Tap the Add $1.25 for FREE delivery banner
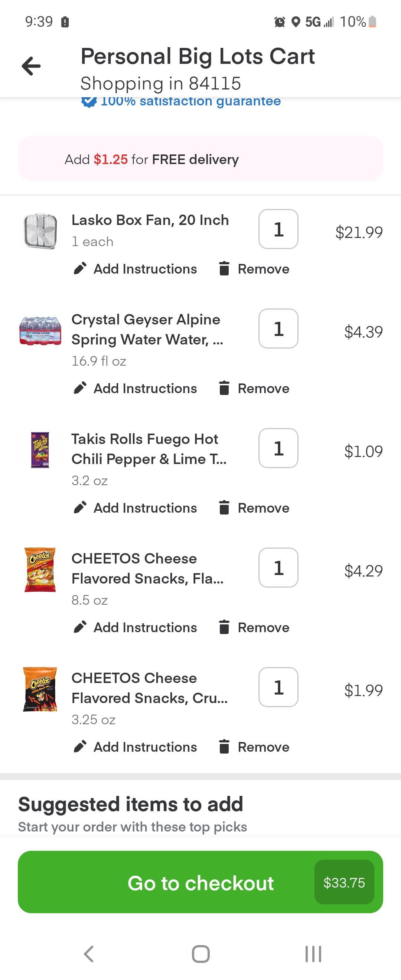The height and width of the screenshot is (980, 401). tap(200, 159)
